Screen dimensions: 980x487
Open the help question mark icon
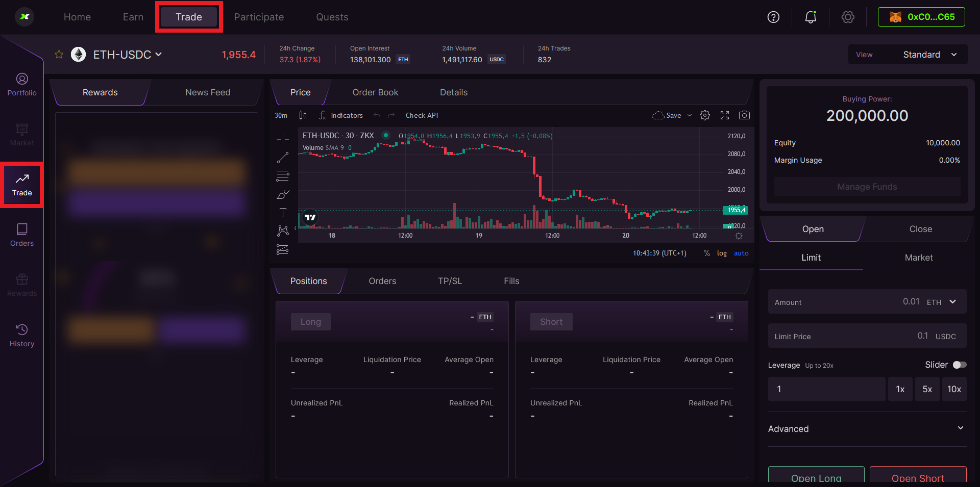pyautogui.click(x=773, y=17)
